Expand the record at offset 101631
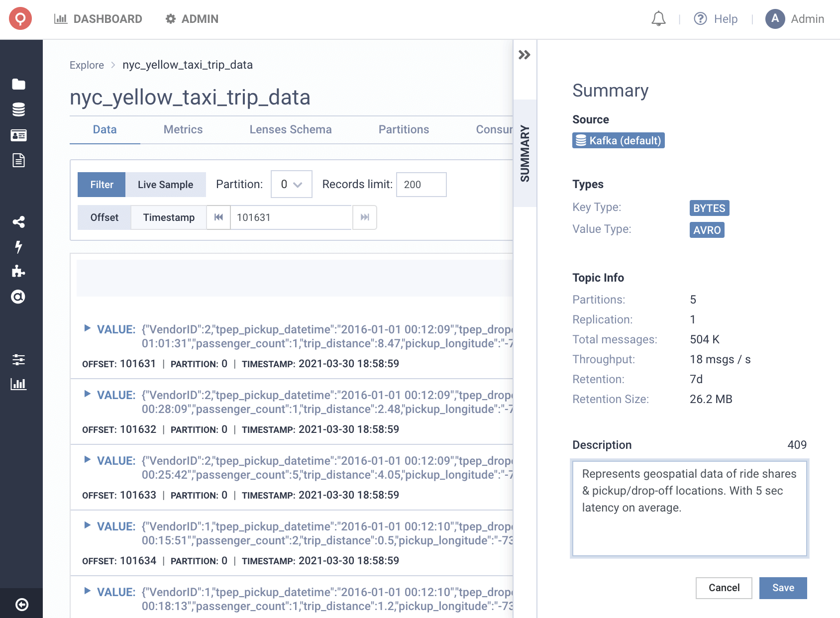 coord(87,329)
